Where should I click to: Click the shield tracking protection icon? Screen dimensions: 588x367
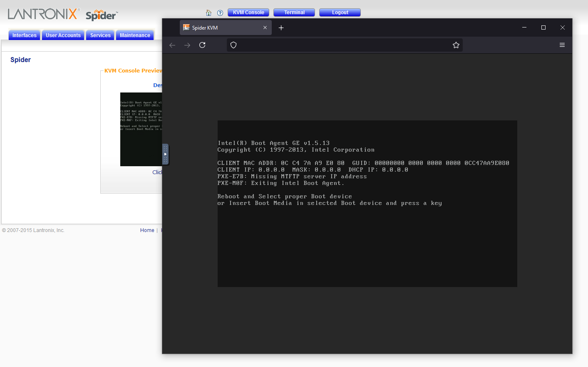coord(233,45)
